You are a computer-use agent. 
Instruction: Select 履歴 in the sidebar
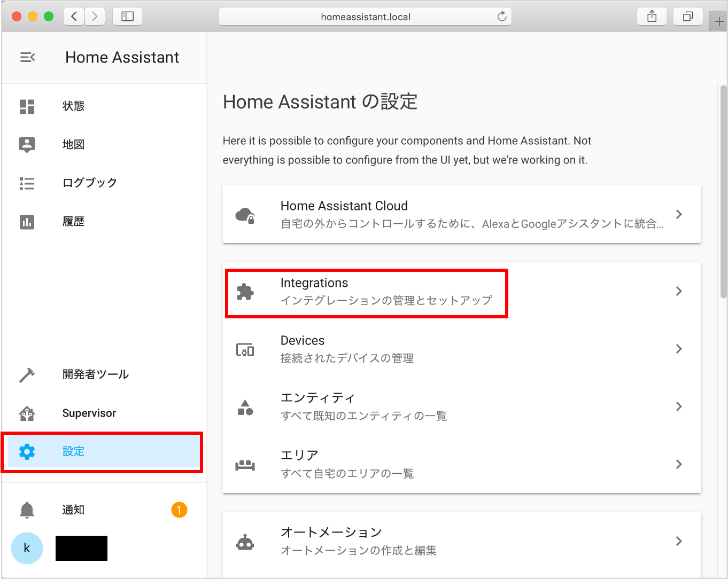click(x=73, y=222)
